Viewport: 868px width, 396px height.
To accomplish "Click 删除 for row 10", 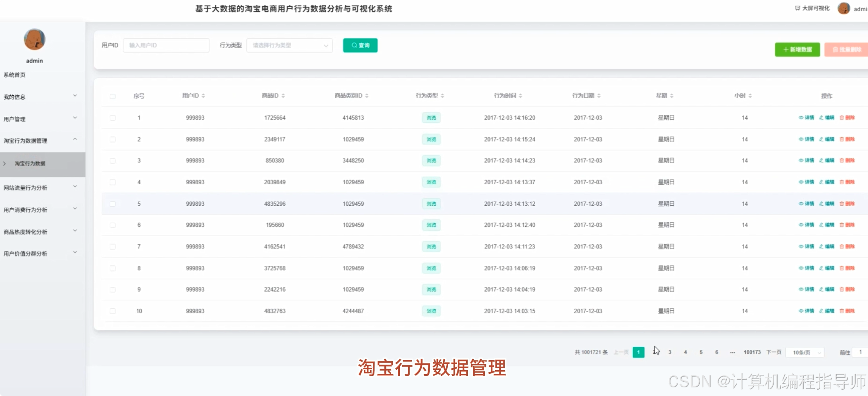I will [x=847, y=311].
